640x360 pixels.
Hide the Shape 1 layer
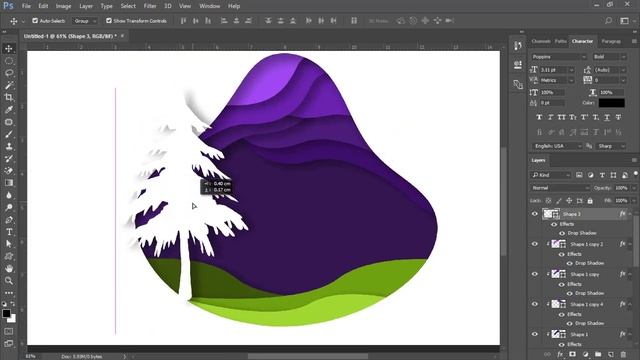click(535, 334)
